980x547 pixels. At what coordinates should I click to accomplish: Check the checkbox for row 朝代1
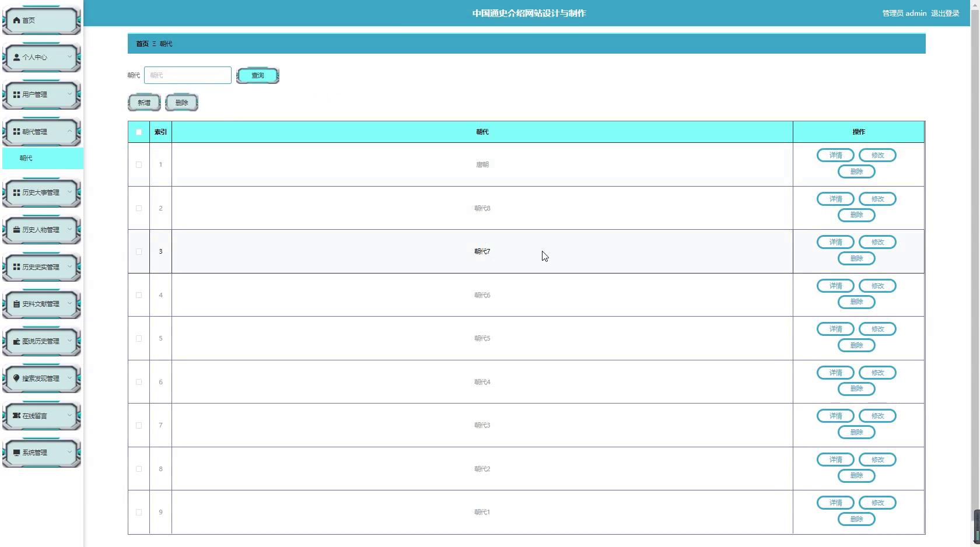tap(139, 512)
